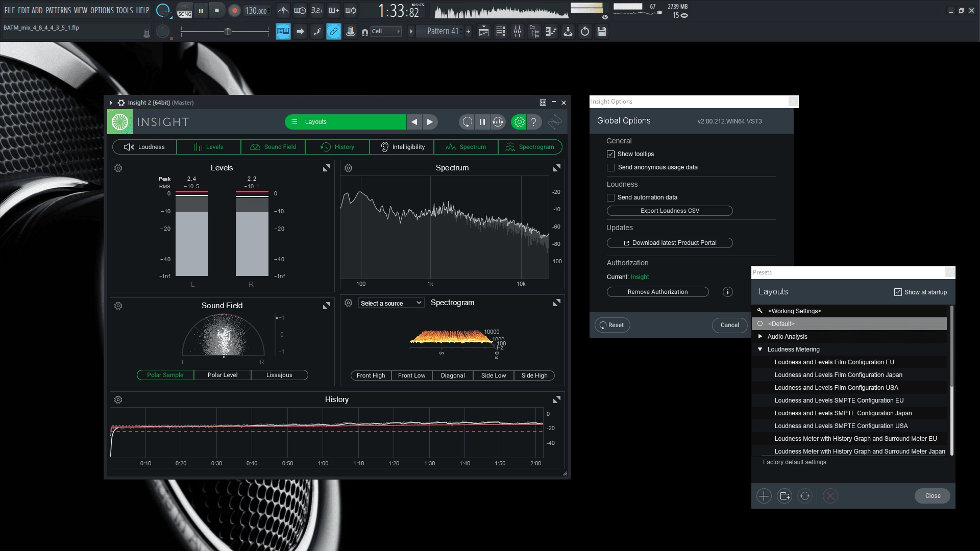Open Insight help question mark icon
Image resolution: width=980 pixels, height=551 pixels.
click(534, 122)
